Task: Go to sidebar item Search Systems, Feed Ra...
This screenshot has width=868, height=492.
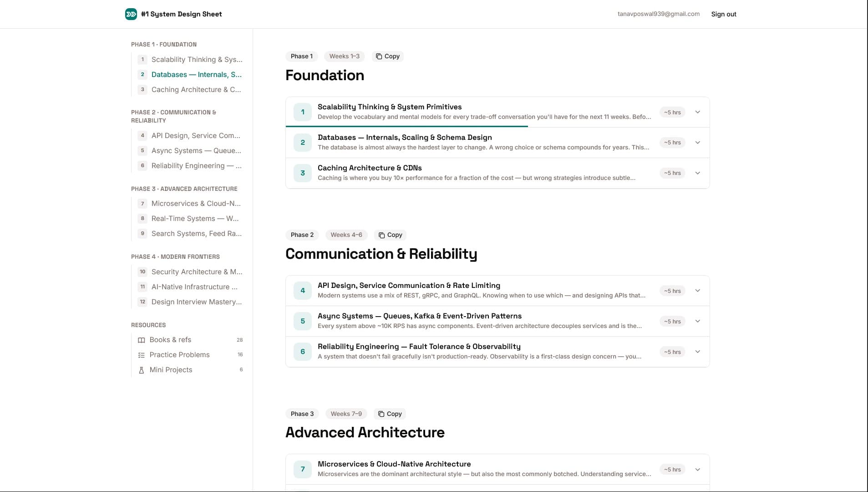Action: [x=190, y=234]
